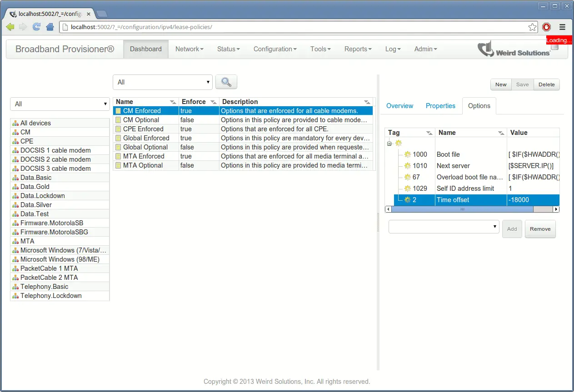Click the bookmark star in the address bar

(x=532, y=27)
